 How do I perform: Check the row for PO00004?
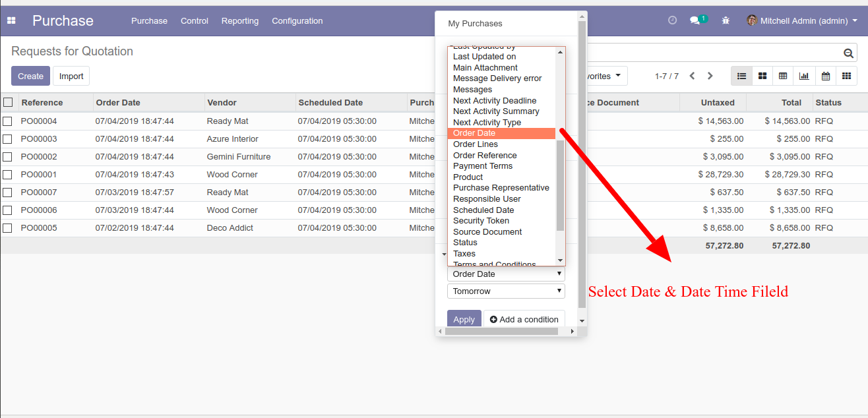click(7, 121)
